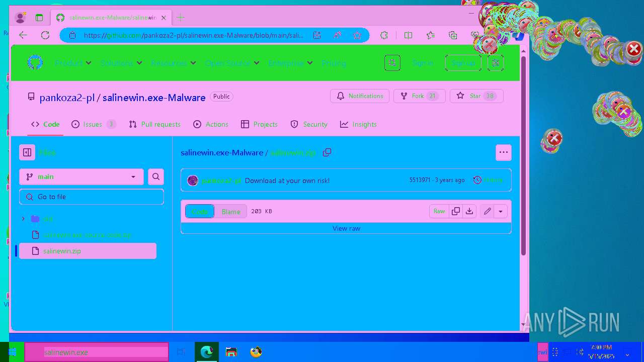644x362 pixels.
Task: Open browser Extensions puzzle icon
Action: [x=384, y=35]
